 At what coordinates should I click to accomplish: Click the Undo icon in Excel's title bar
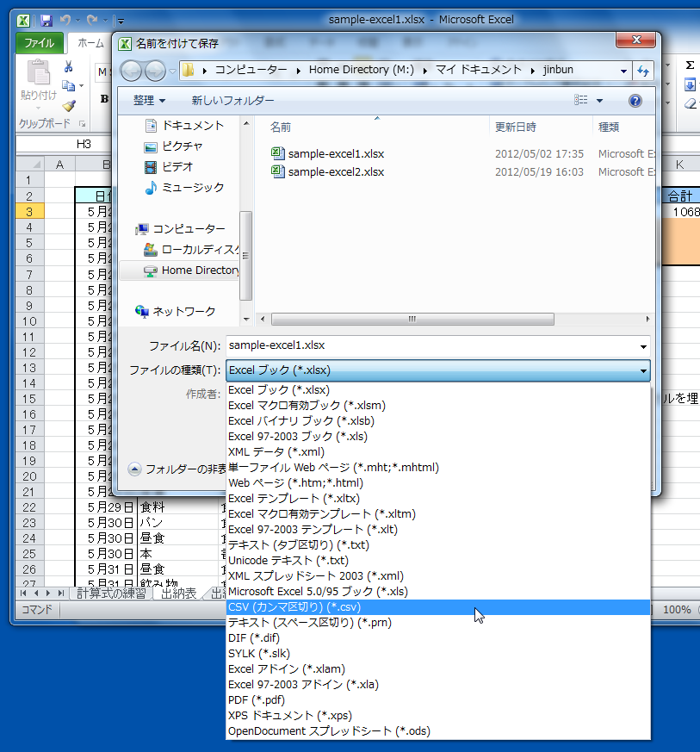pyautogui.click(x=65, y=20)
